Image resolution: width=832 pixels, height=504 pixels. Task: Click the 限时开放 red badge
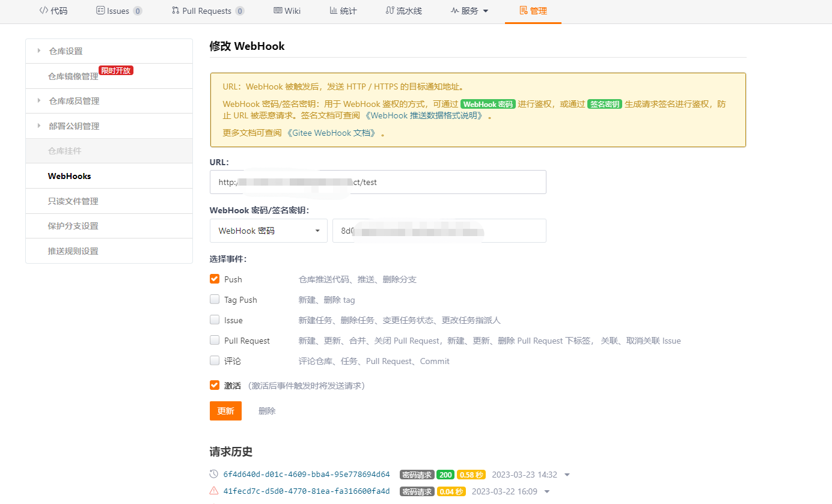coord(116,70)
